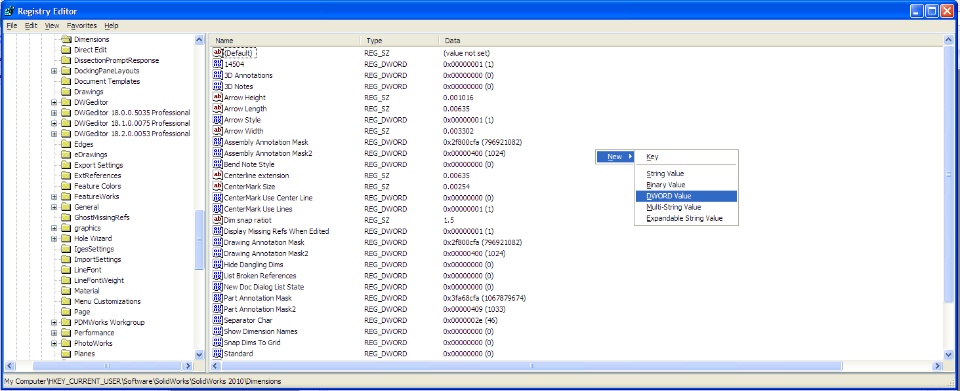
Task: Click the LineFont folder icon
Action: [x=66, y=270]
